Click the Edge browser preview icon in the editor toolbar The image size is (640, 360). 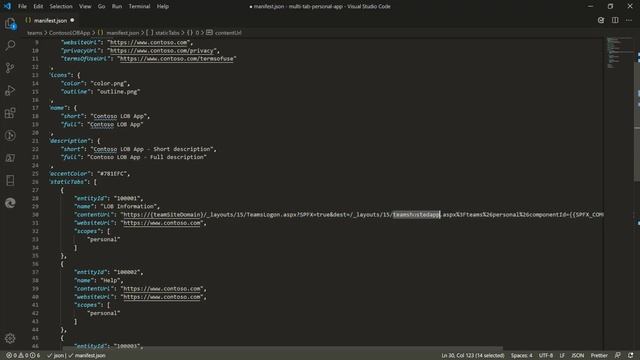pos(601,20)
